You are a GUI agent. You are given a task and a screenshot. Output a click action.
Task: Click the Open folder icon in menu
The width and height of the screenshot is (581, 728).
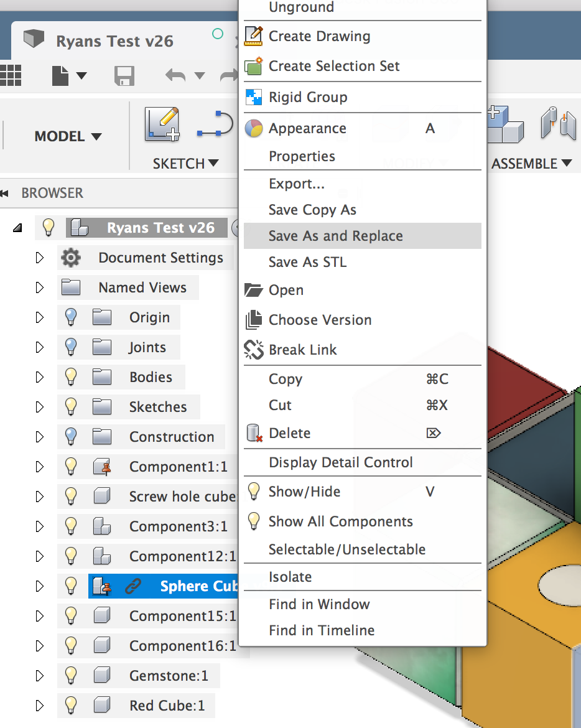tap(254, 290)
